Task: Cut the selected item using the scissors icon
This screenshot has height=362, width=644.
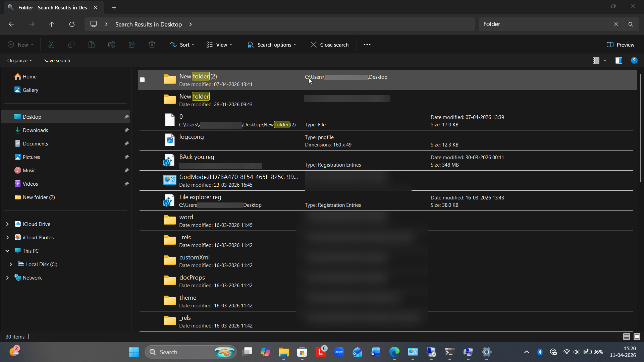Action: pyautogui.click(x=51, y=45)
